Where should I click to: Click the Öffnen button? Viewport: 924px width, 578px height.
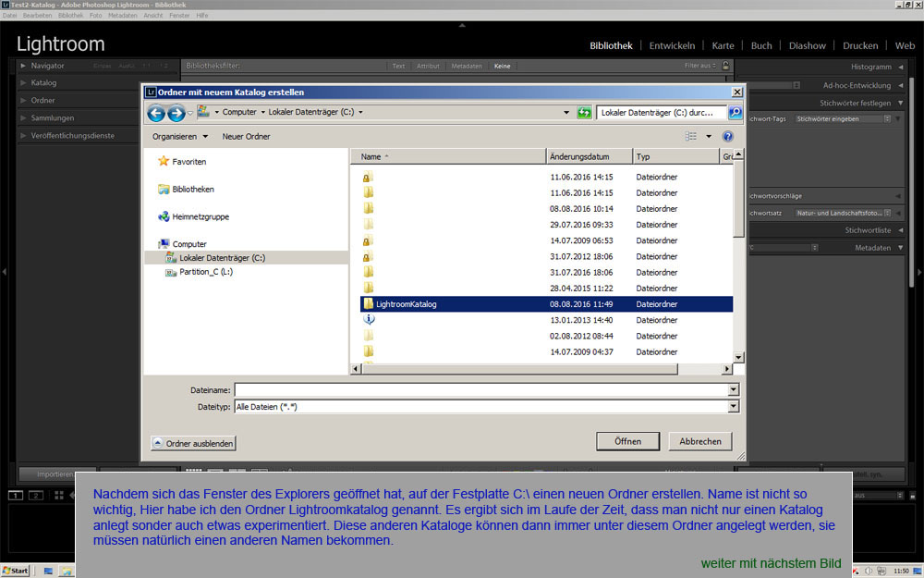point(627,441)
